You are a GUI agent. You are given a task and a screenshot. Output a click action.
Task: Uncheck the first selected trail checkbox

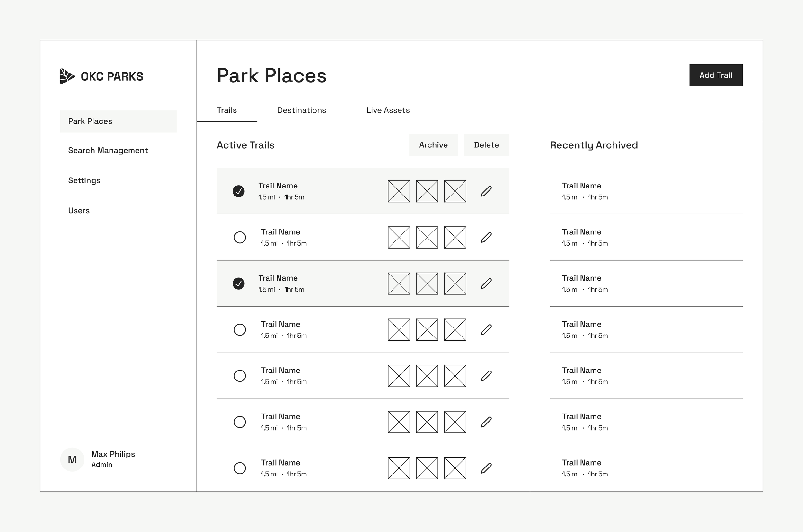[239, 191]
